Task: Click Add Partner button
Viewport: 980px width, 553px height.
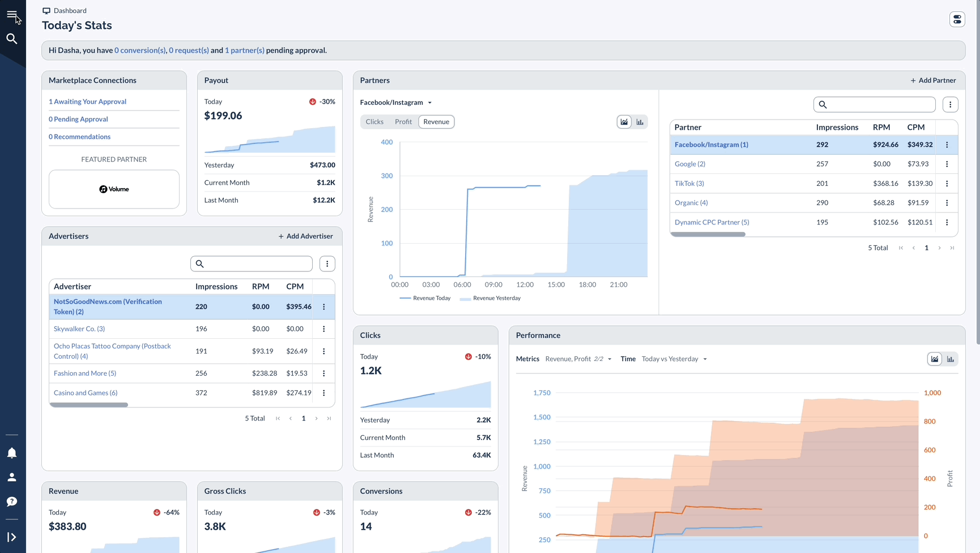Action: [x=933, y=80]
